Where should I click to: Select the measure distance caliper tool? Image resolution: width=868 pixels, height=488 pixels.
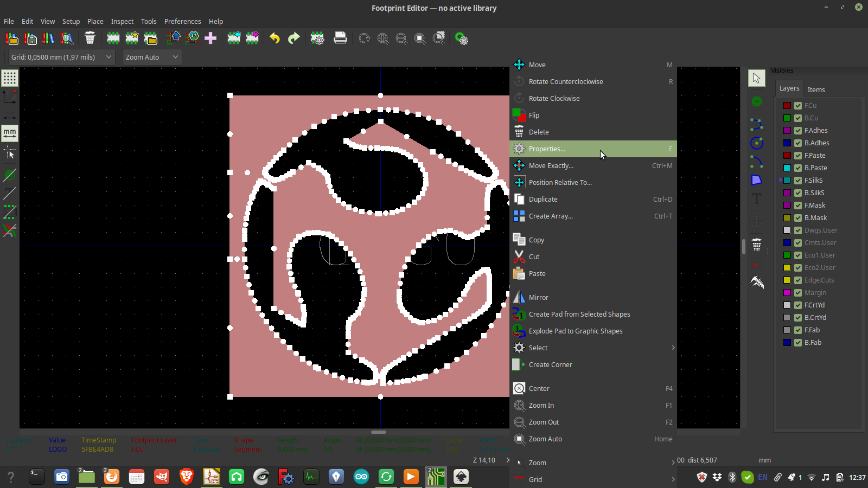[x=757, y=282]
